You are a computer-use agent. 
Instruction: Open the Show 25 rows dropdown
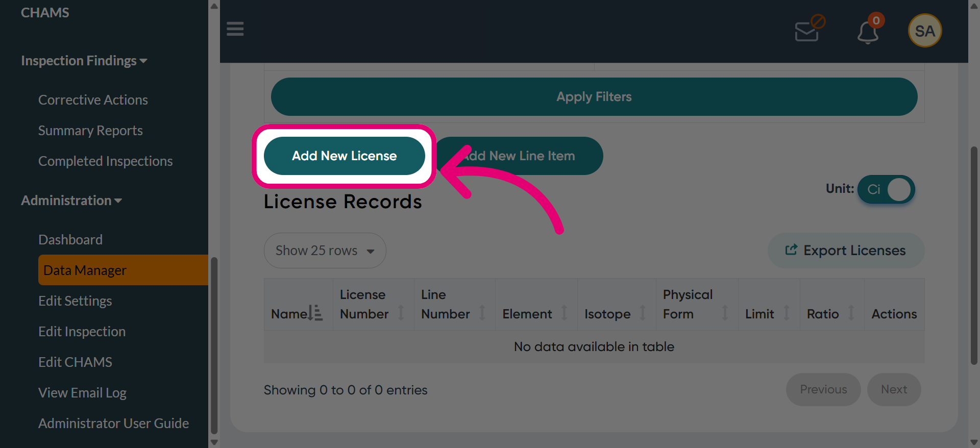click(x=325, y=251)
